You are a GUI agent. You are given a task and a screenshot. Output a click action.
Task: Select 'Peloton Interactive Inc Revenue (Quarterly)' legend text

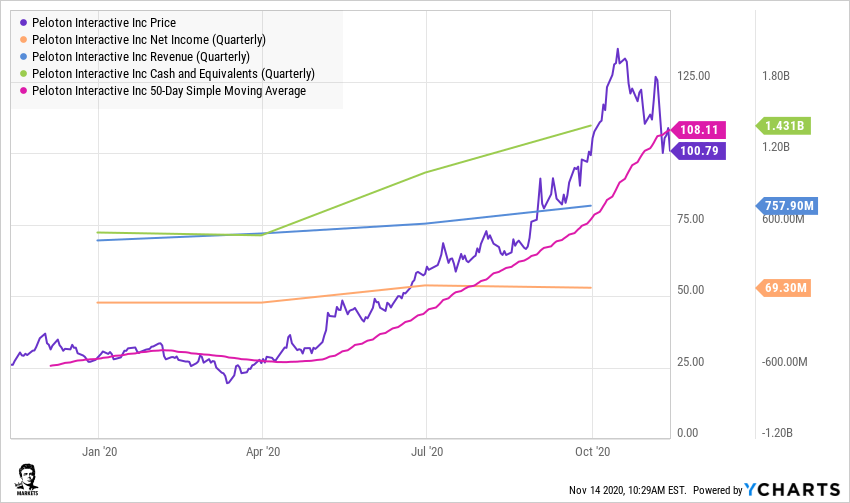[141, 57]
